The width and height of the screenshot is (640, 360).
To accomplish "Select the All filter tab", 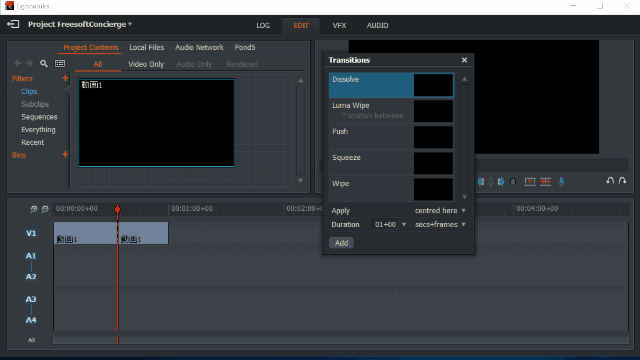I will 98,64.
